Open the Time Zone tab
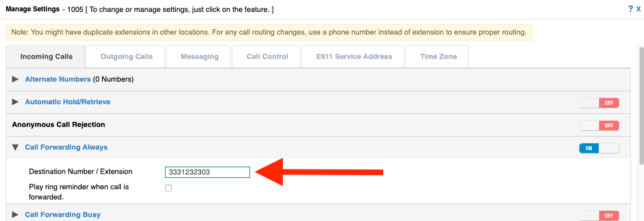Viewport: 644px width, 221px height. [x=438, y=57]
